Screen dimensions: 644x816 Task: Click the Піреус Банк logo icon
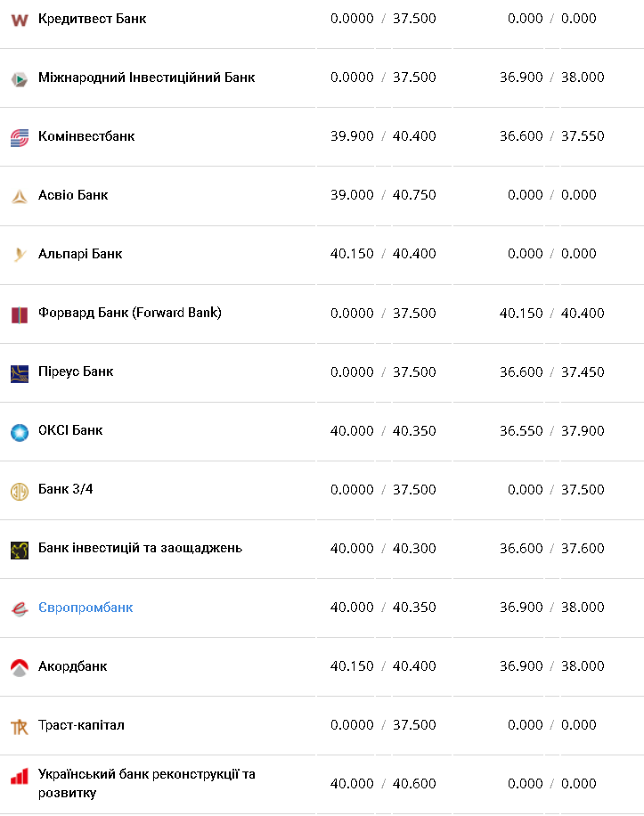tap(20, 373)
